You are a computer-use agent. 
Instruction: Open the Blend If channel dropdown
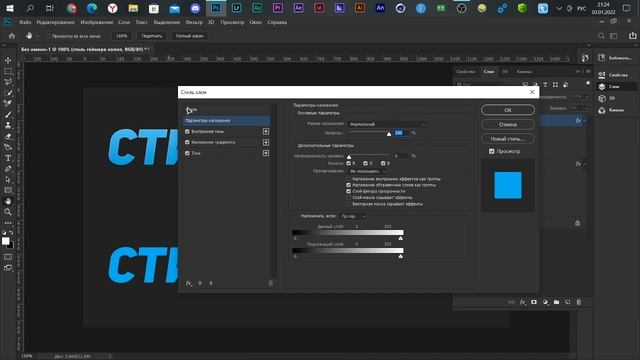point(353,216)
